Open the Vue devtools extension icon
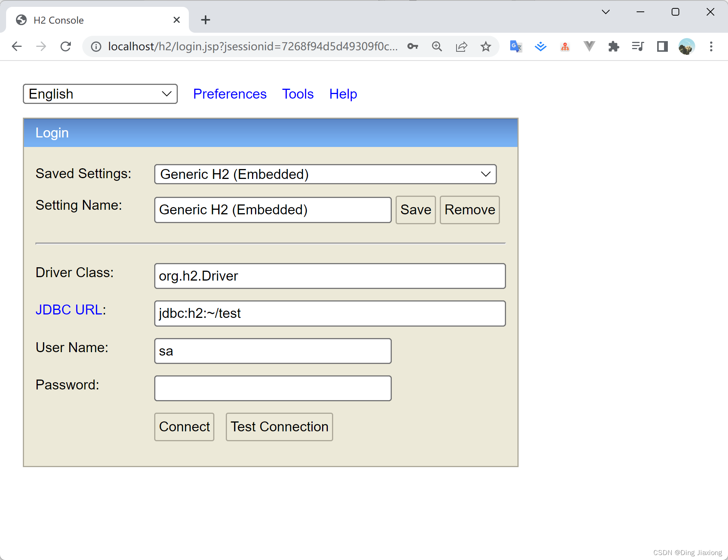The width and height of the screenshot is (728, 560). tap(589, 46)
